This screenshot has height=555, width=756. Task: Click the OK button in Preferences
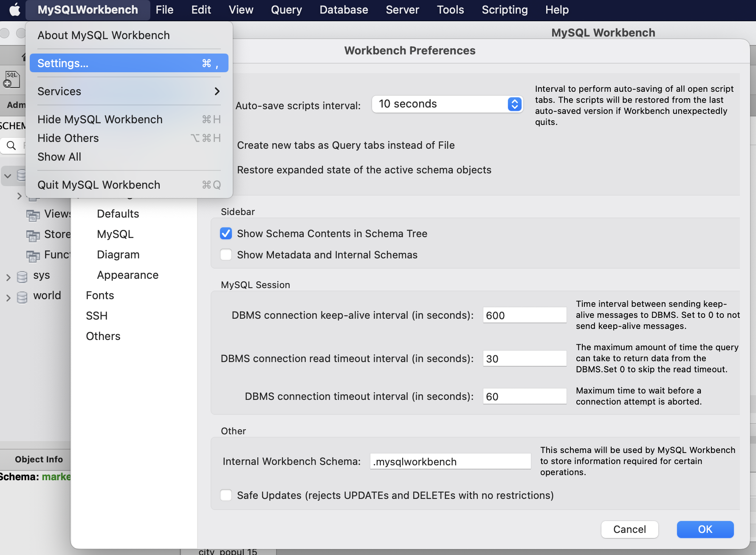[705, 529]
